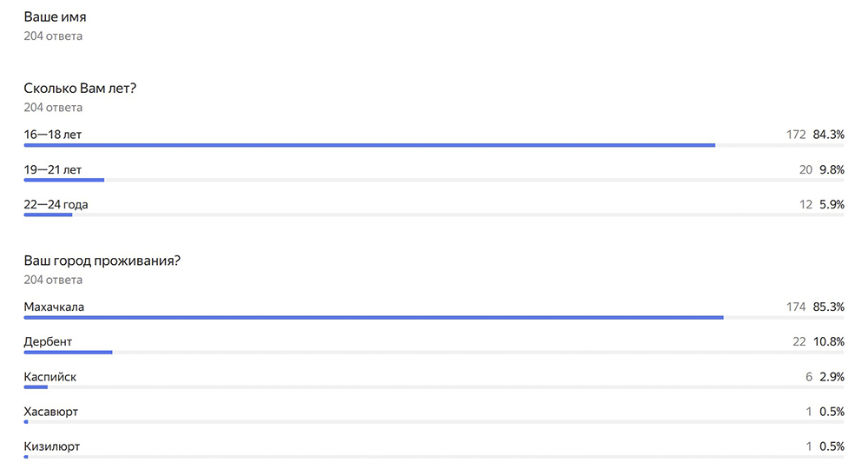This screenshot has height=469, width=868.
Task: Click the 'Ваше имя' question title
Action: pyautogui.click(x=55, y=17)
